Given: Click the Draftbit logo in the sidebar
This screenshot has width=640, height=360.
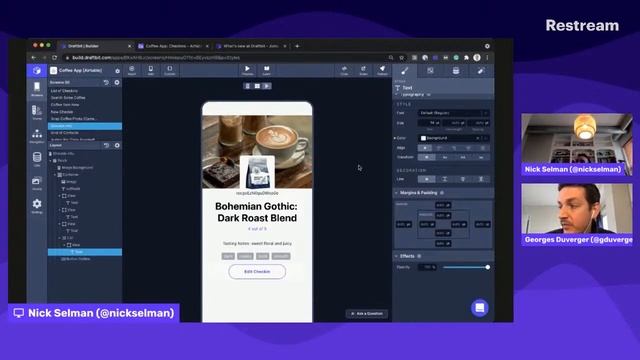Looking at the screenshot, I should [x=37, y=71].
